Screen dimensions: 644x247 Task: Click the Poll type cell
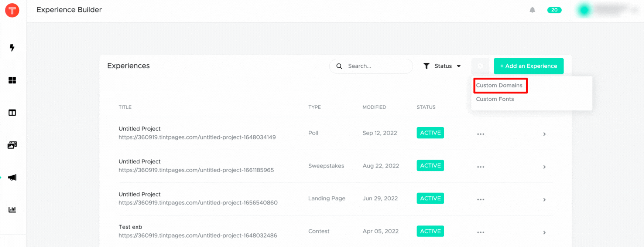[313, 133]
